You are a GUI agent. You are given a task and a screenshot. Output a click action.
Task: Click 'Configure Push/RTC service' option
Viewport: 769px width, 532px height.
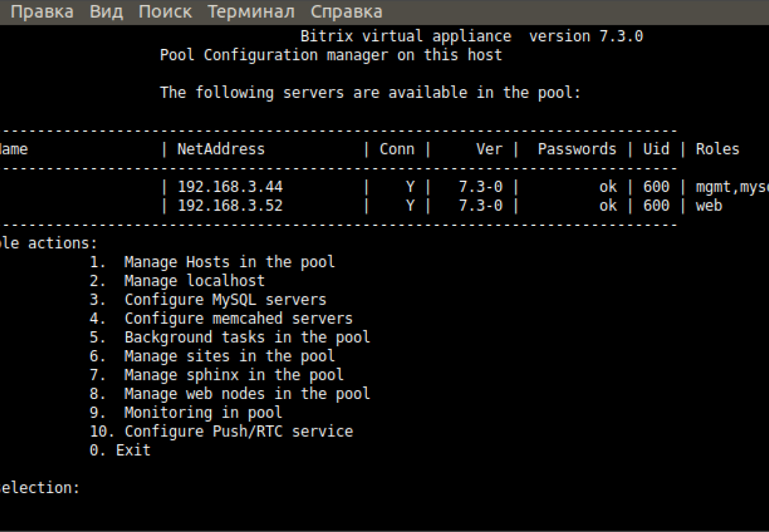click(x=238, y=431)
